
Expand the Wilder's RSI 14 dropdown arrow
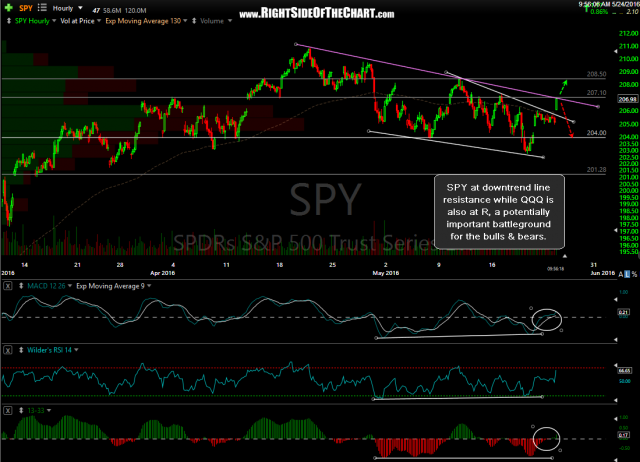(76, 350)
